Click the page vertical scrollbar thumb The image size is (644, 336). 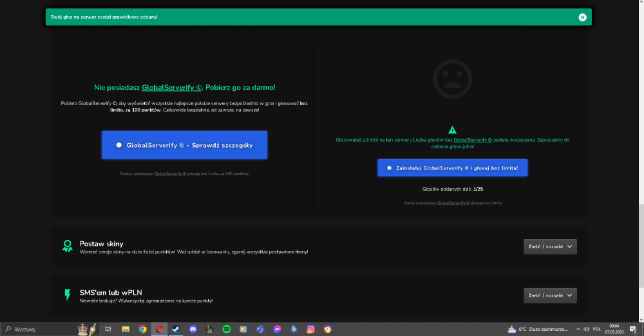641,246
